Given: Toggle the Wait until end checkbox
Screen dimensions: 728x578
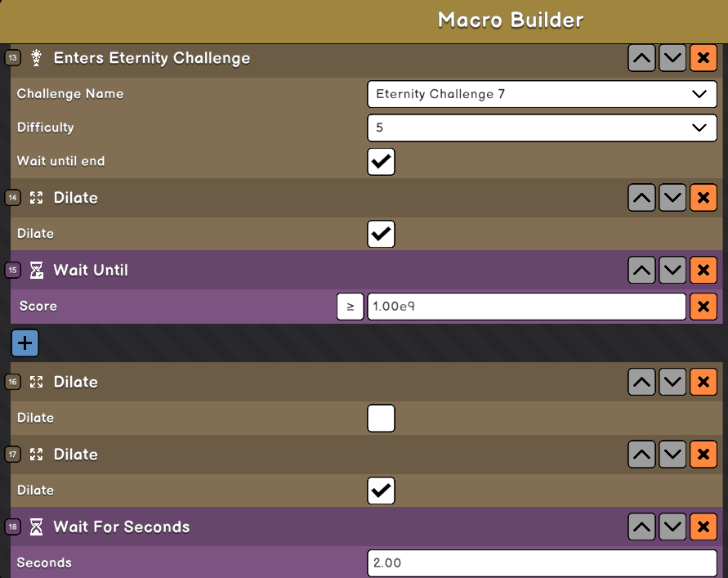Looking at the screenshot, I should point(382,161).
